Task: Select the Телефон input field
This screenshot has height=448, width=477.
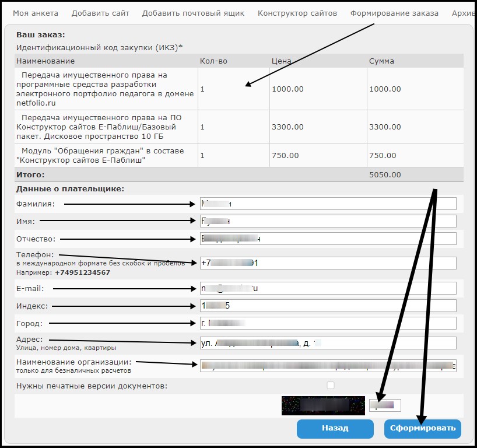Action: (x=328, y=263)
